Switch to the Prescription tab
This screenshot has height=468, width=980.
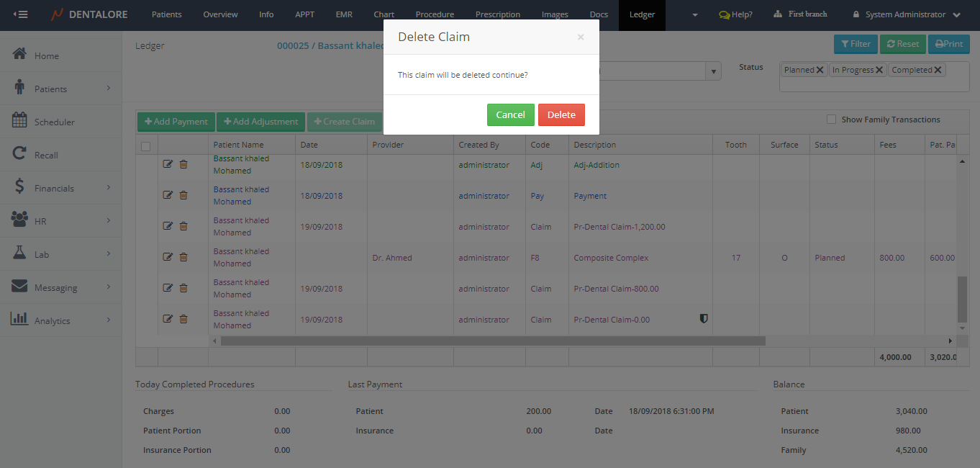(x=497, y=14)
